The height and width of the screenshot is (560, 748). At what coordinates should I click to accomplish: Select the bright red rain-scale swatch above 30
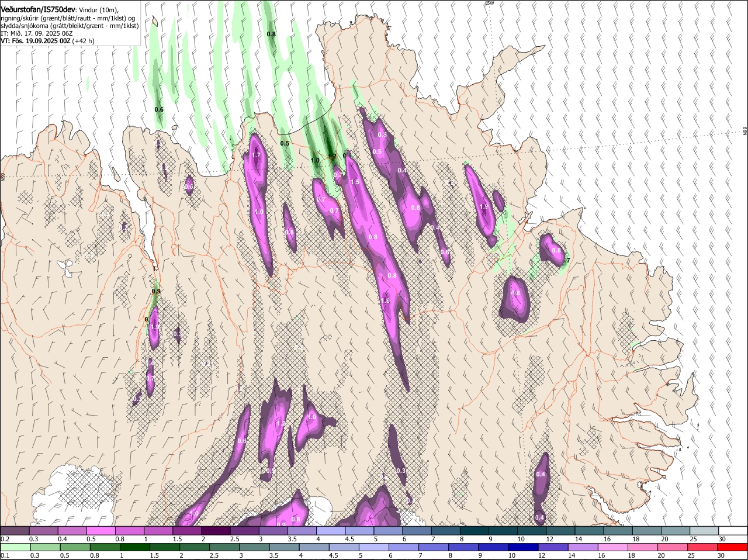[x=733, y=547]
